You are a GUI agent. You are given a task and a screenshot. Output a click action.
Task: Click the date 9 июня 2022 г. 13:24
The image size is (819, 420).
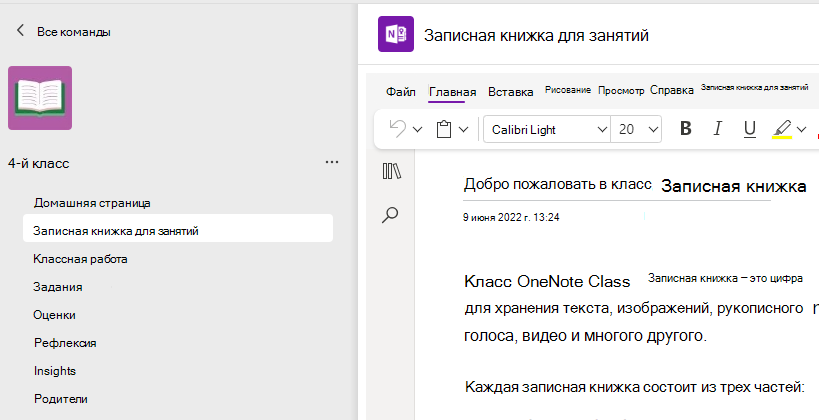pos(511,217)
